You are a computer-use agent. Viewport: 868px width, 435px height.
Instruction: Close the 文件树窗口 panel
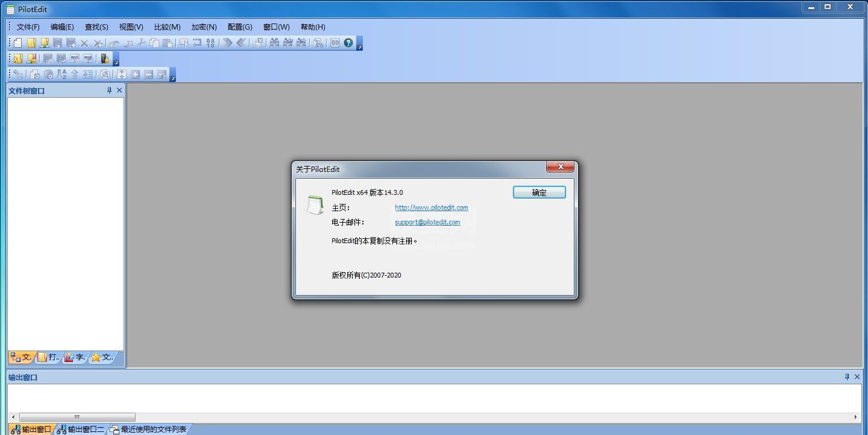119,90
